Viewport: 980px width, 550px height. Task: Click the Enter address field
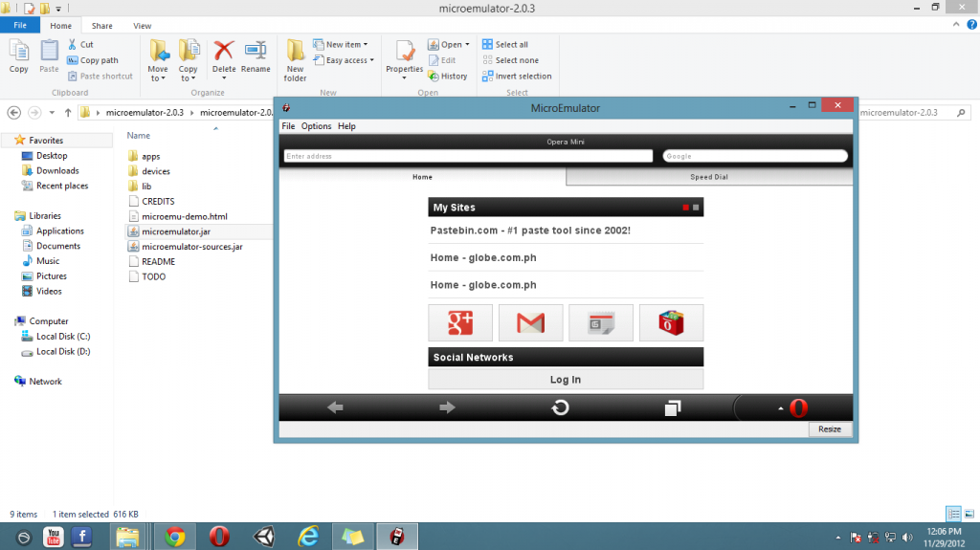(x=468, y=156)
